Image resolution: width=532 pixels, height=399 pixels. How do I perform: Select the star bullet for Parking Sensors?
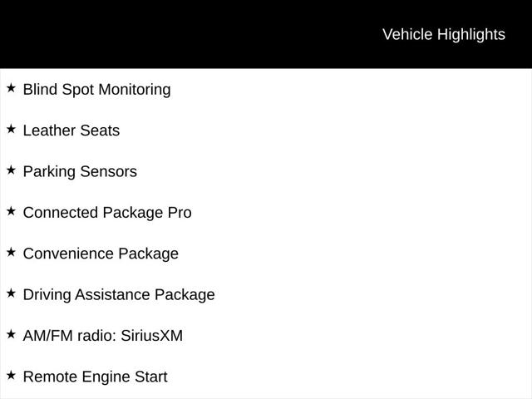coord(11,170)
